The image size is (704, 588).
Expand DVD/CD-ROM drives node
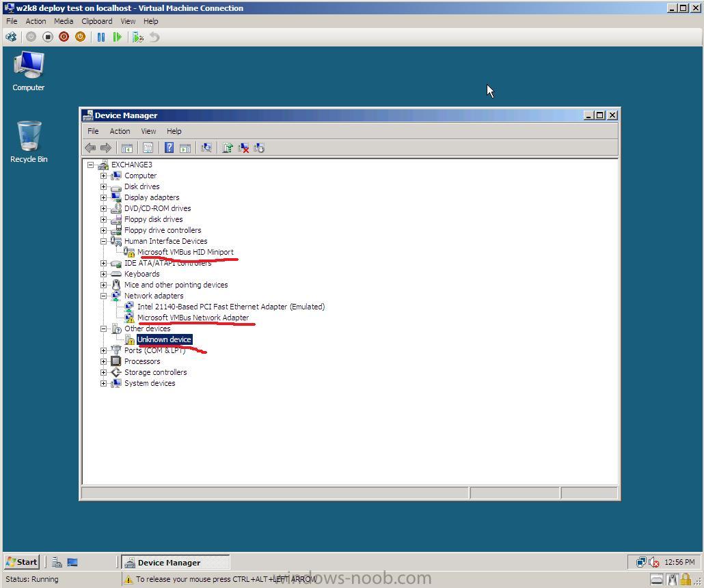click(104, 208)
